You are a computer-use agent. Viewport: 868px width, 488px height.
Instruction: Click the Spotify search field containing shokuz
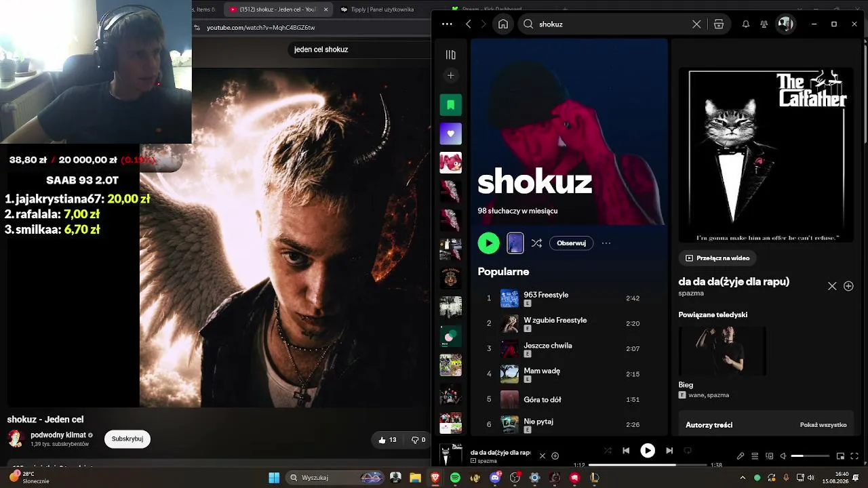point(613,24)
